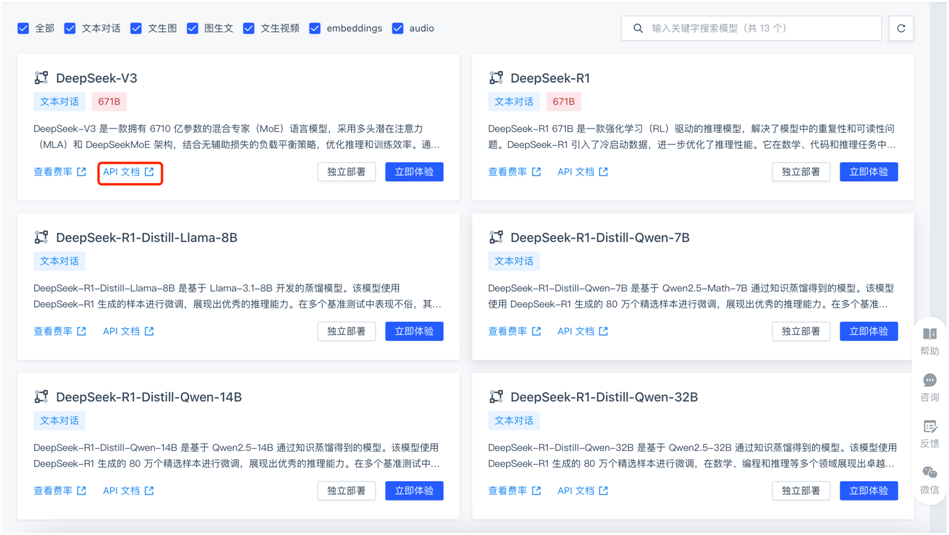Image resolution: width=949 pixels, height=535 pixels.
Task: Uncheck the 文本对话 filter
Action: tap(70, 28)
